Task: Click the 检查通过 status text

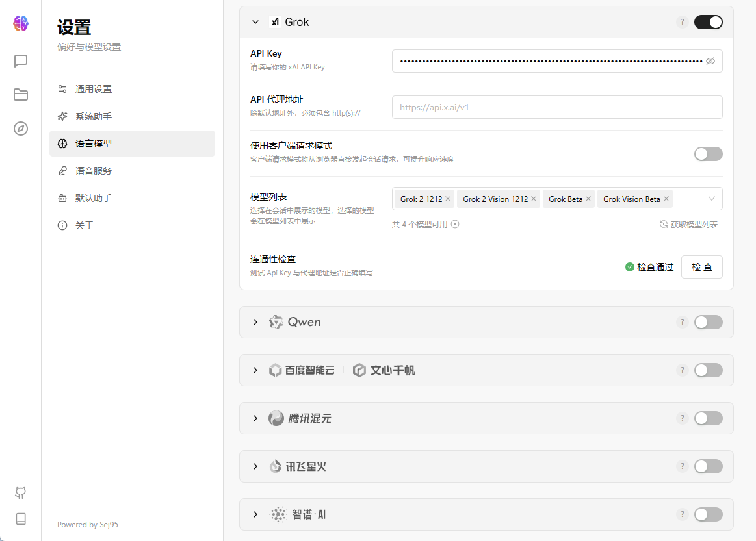Action: 655,267
